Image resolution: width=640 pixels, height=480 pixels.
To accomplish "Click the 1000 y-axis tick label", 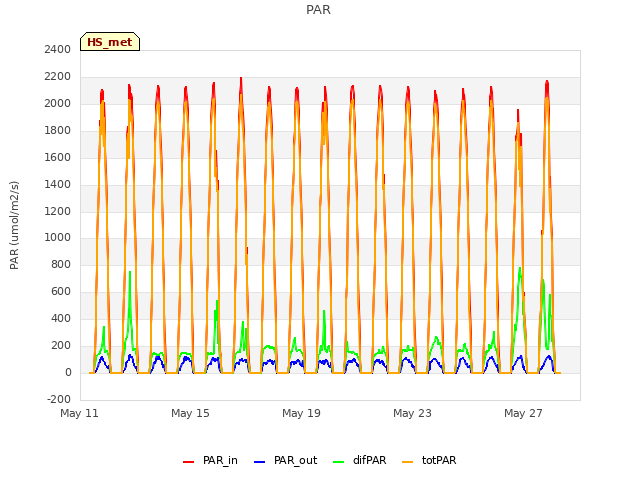I will (58, 238).
